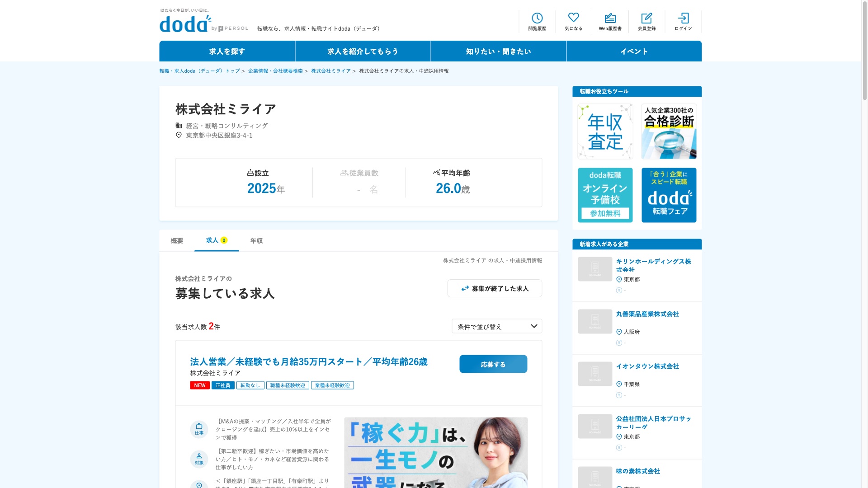Show 募集が終了した求人 closed listings

point(495,288)
